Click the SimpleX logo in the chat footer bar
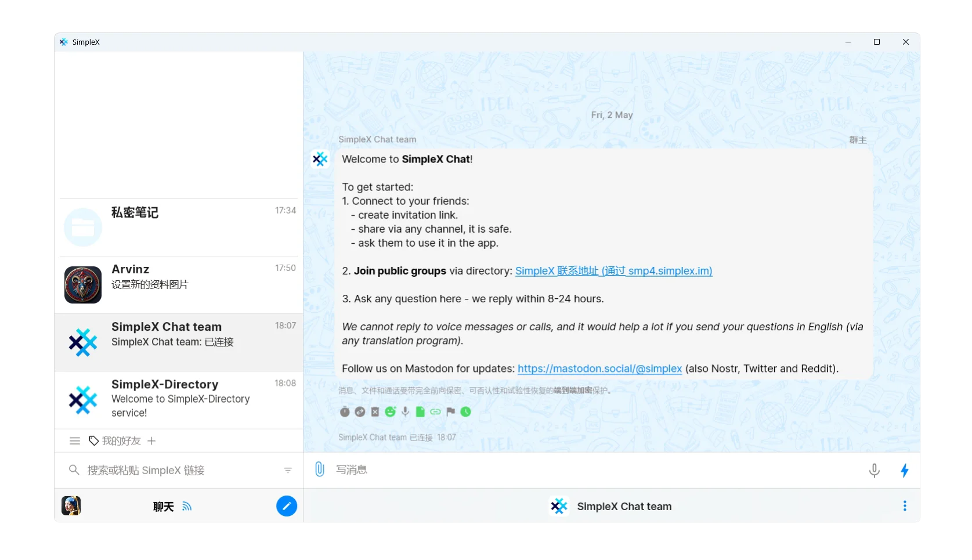The height and width of the screenshot is (560, 972). click(x=559, y=506)
